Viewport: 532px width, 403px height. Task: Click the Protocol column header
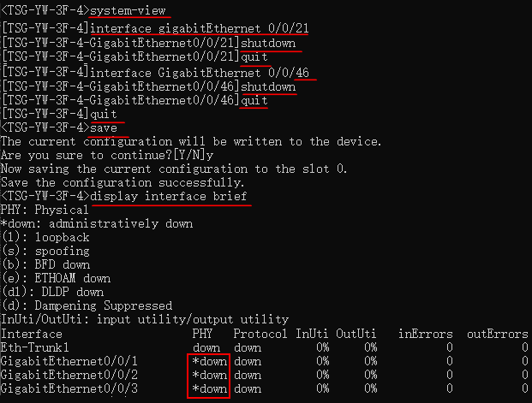[260, 334]
